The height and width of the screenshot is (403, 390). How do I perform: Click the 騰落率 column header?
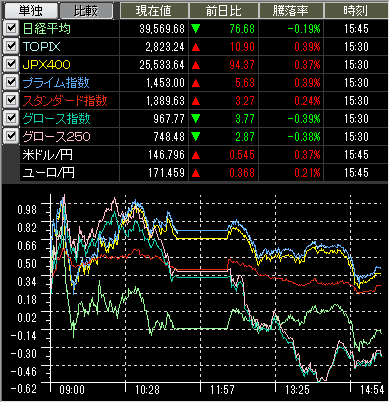coord(291,11)
